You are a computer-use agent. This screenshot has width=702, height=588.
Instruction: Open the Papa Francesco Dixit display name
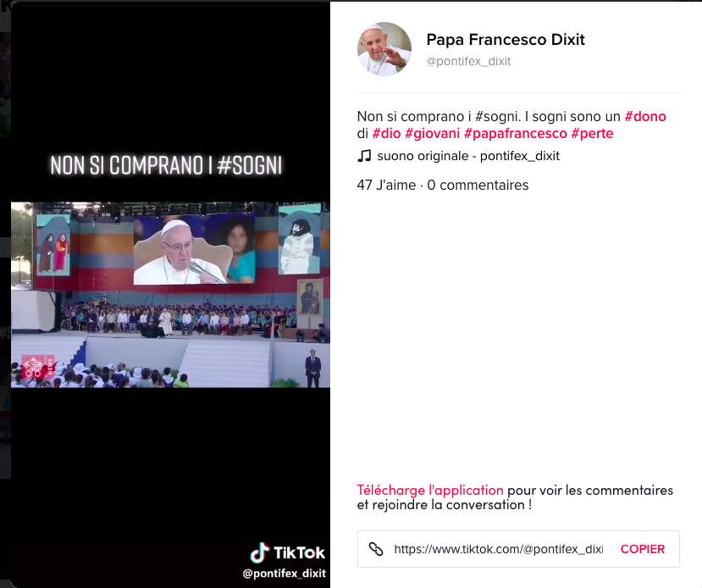(x=505, y=40)
